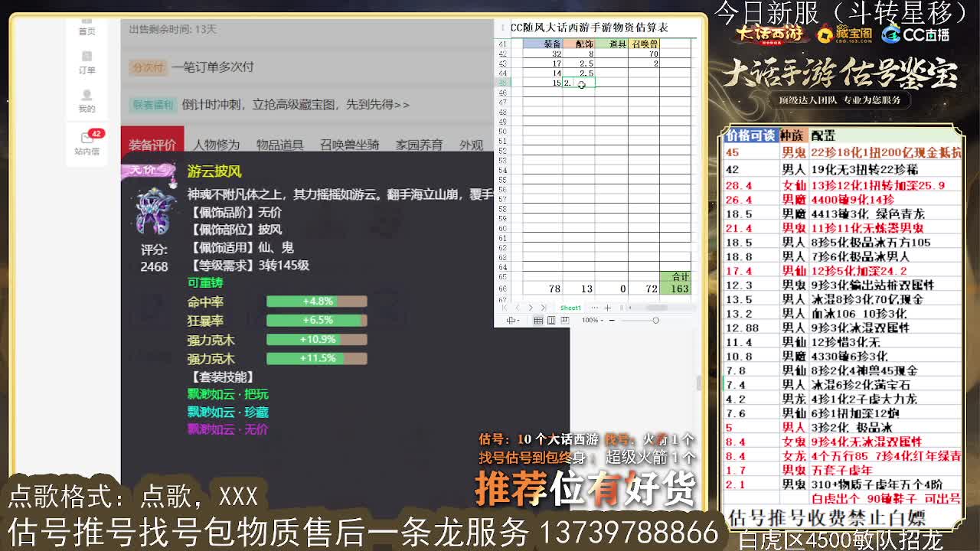The image size is (980, 551).
Task: Open the 我的 profile icon in sidebar
Action: (x=87, y=101)
